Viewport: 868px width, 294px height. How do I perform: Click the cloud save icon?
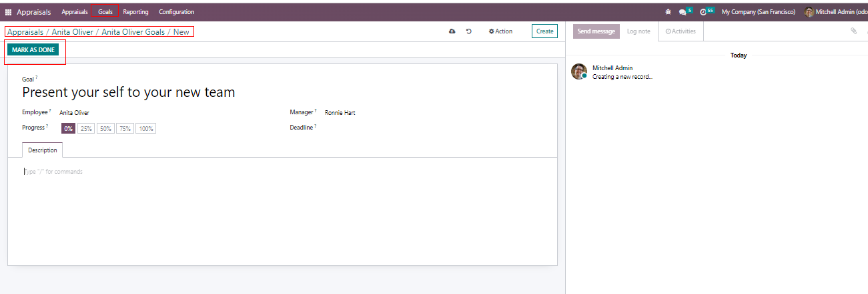452,31
